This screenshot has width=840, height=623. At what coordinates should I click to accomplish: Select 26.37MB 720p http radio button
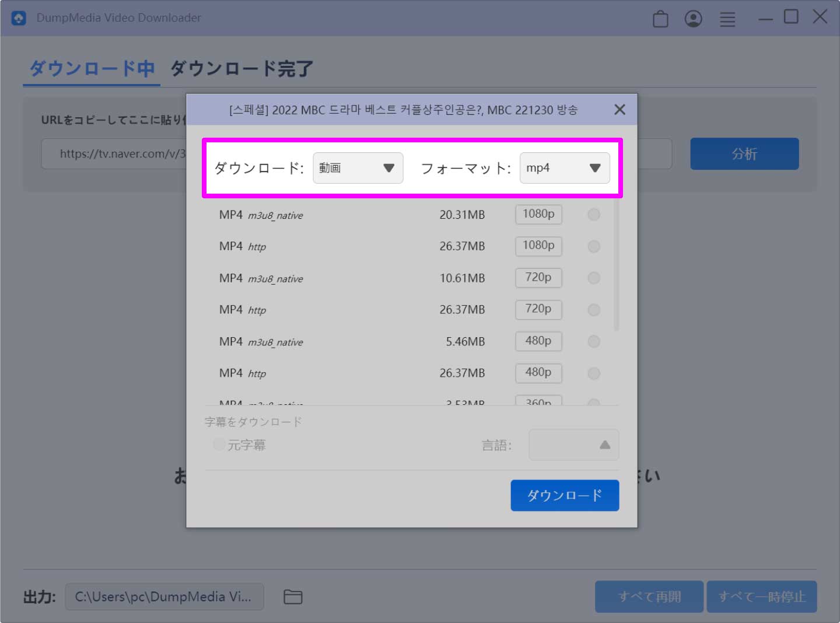coord(594,310)
